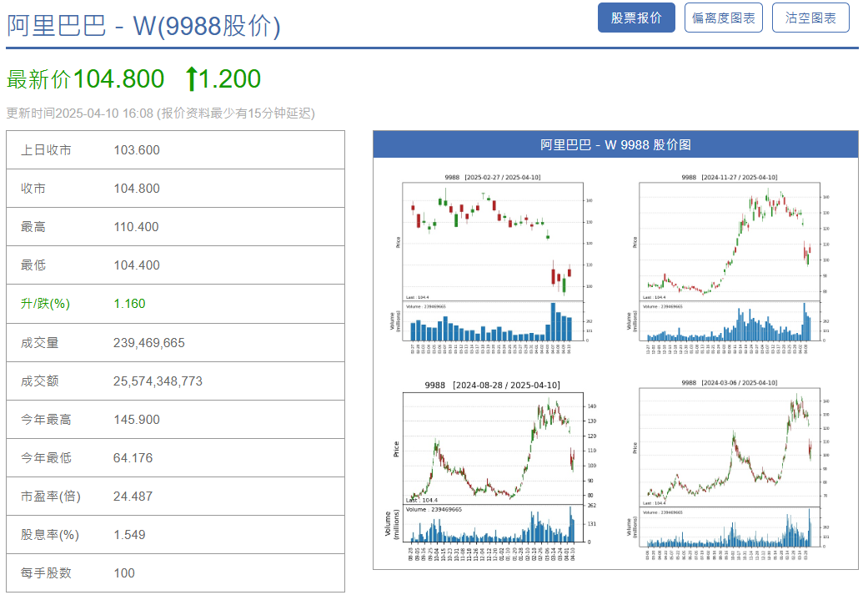The image size is (868, 595).
Task: Click the green 升/跌(%) label
Action: tap(45, 304)
